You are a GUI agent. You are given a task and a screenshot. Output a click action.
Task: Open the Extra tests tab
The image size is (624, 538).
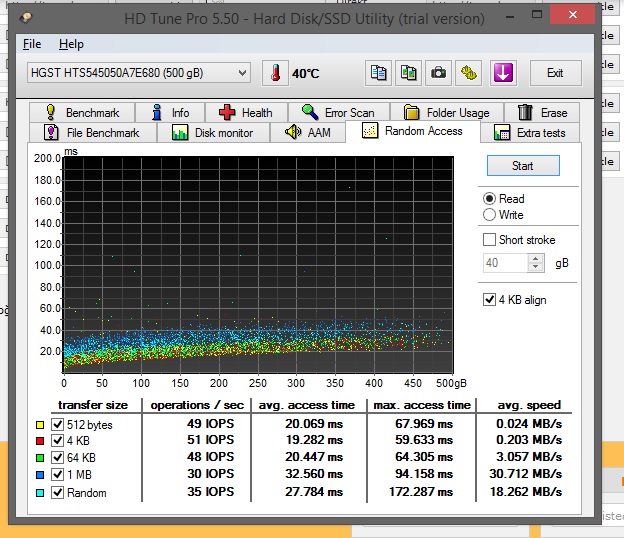tap(530, 133)
